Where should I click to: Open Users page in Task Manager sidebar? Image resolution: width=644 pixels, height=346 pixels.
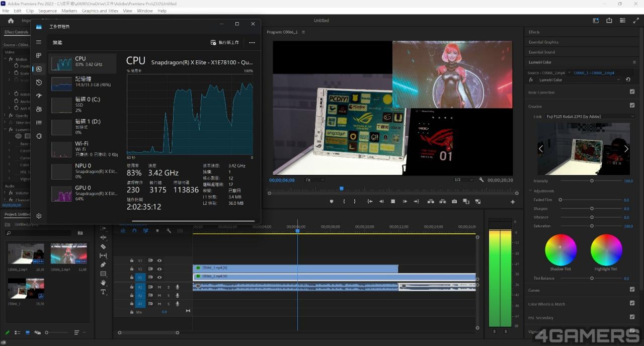tap(39, 109)
